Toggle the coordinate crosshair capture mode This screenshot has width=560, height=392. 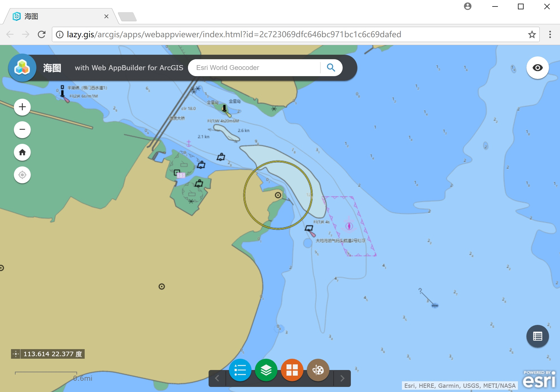tap(16, 354)
